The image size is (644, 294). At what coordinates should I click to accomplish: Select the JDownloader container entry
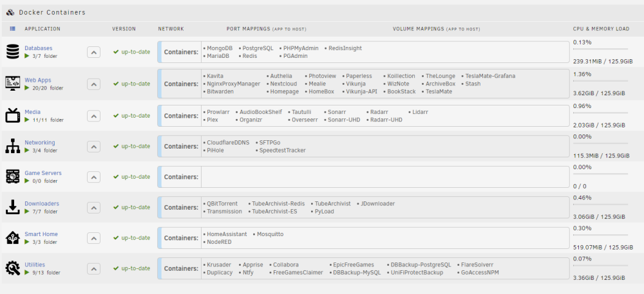(x=378, y=203)
